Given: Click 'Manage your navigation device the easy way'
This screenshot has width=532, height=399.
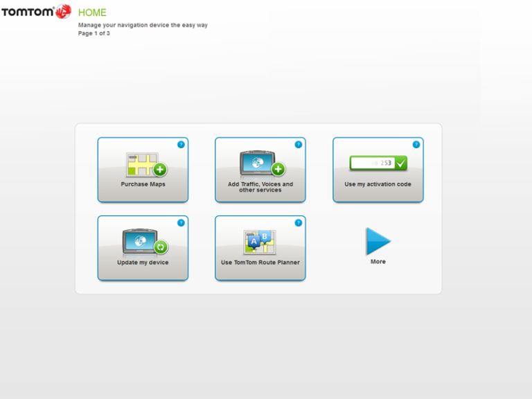Looking at the screenshot, I should (143, 25).
